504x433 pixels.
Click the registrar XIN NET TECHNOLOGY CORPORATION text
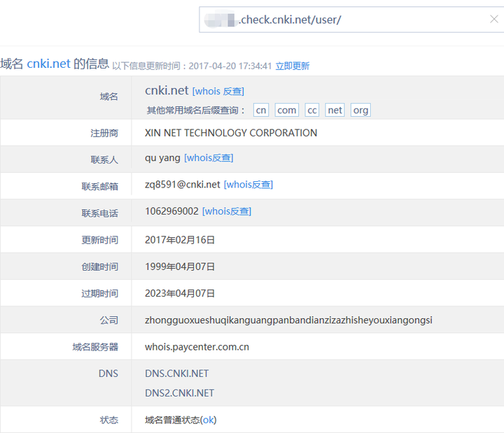231,133
